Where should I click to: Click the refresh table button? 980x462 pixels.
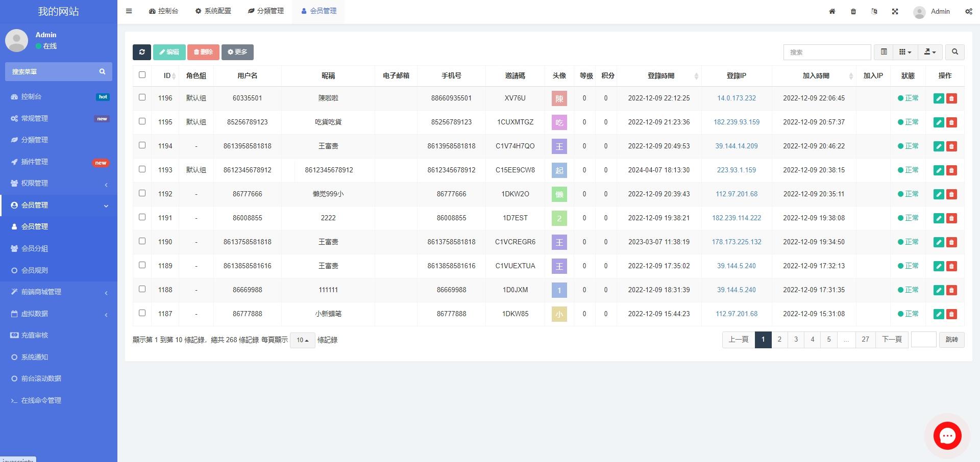(142, 52)
